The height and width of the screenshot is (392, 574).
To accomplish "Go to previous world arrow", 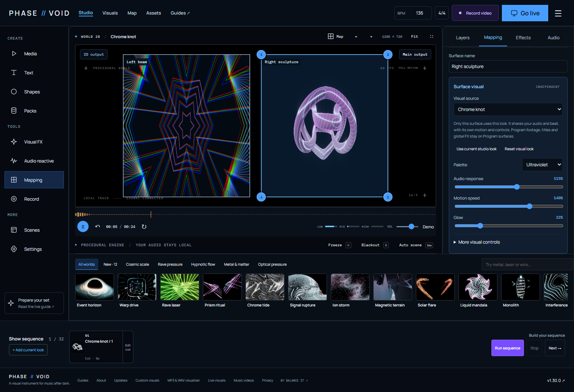I will tap(356, 37).
